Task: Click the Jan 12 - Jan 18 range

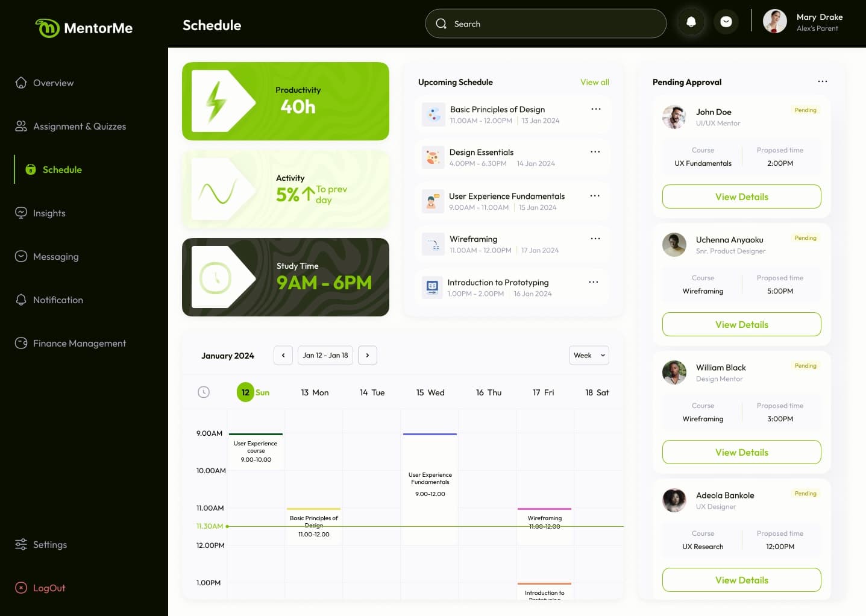Action: (325, 355)
